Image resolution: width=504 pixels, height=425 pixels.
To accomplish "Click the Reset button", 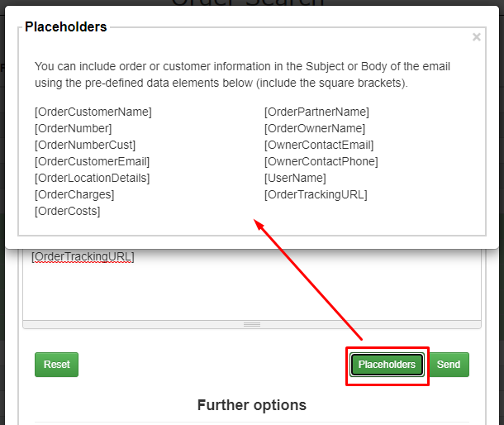I will [56, 365].
